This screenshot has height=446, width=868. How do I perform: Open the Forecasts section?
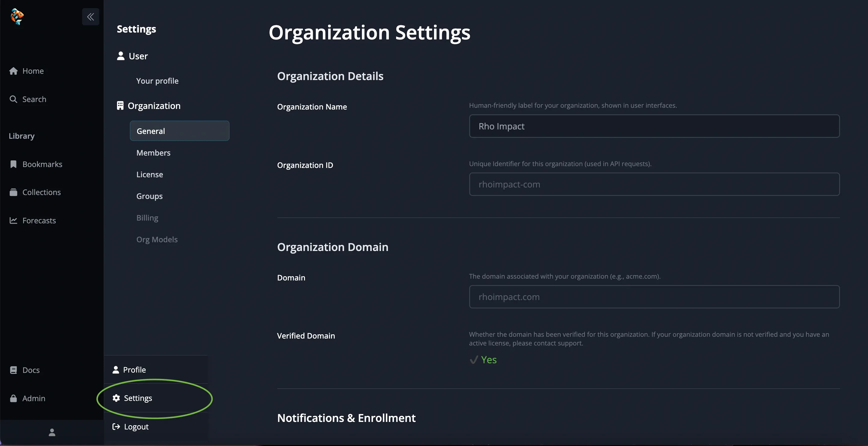tap(39, 220)
